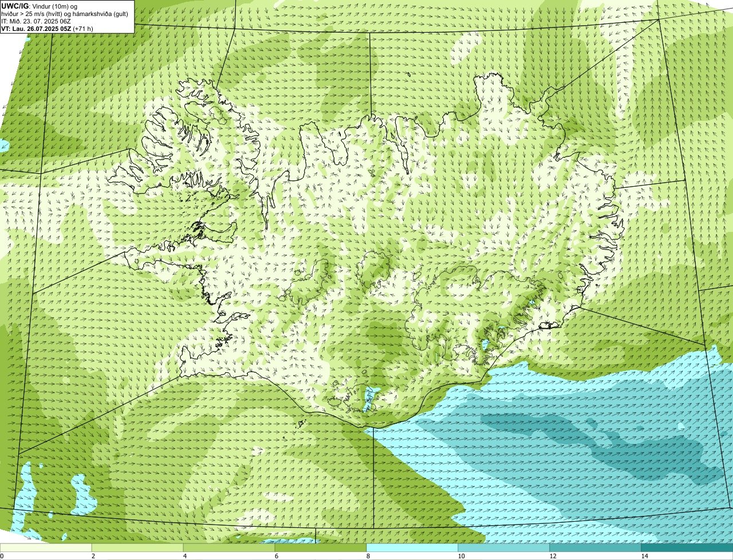Click the medium green 4–6 legend swatch
733x560 pixels.
tap(229, 547)
